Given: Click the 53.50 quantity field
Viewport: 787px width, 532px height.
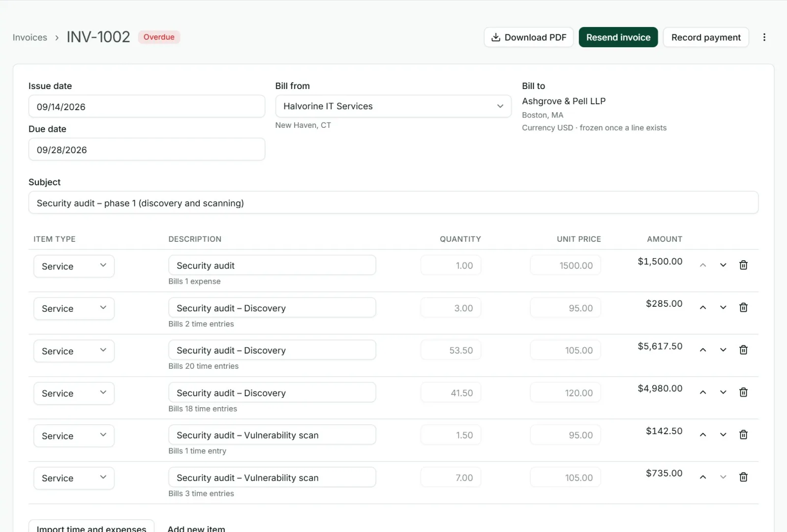Looking at the screenshot, I should point(451,350).
